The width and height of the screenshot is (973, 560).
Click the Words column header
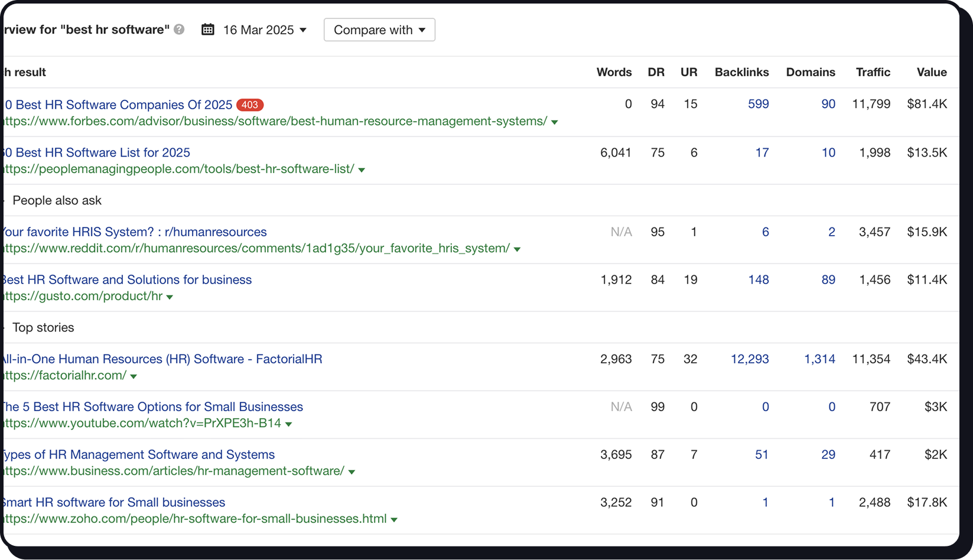click(614, 72)
